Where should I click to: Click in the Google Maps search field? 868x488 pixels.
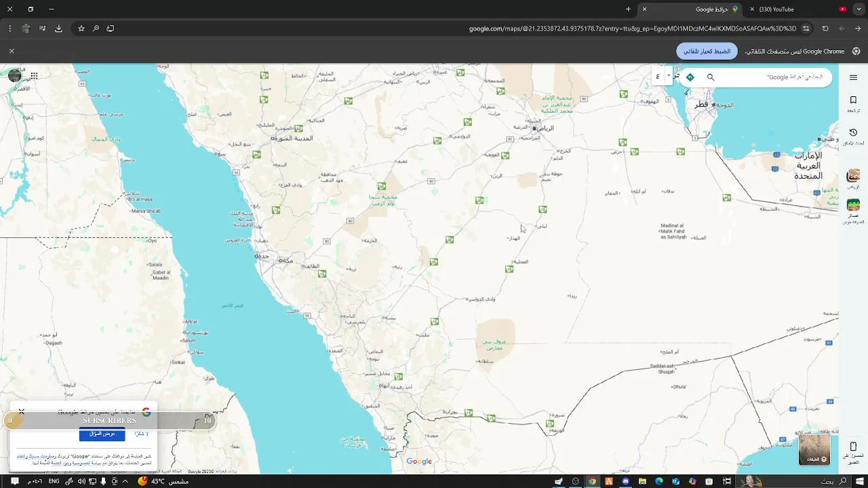tap(773, 77)
